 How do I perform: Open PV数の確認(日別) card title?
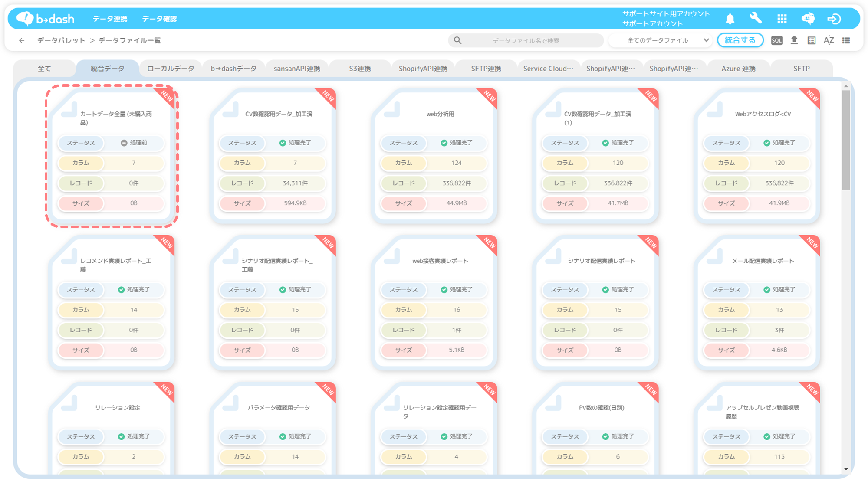pyautogui.click(x=602, y=408)
